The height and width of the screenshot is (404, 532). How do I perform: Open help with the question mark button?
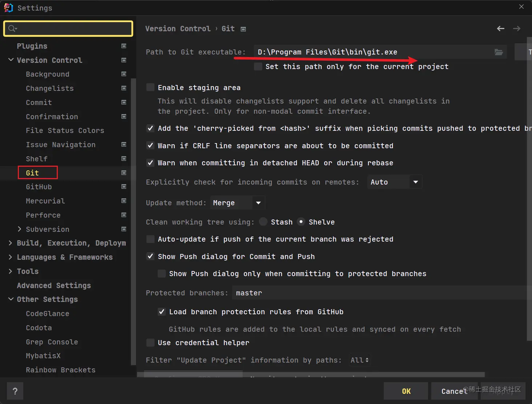click(x=15, y=391)
